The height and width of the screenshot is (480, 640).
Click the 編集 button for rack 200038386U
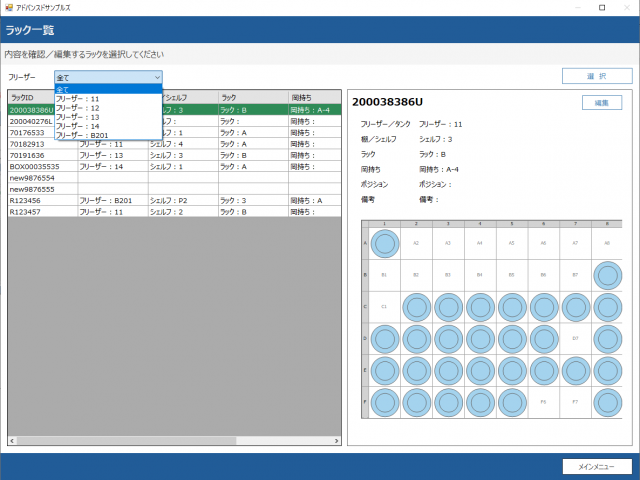coord(602,102)
